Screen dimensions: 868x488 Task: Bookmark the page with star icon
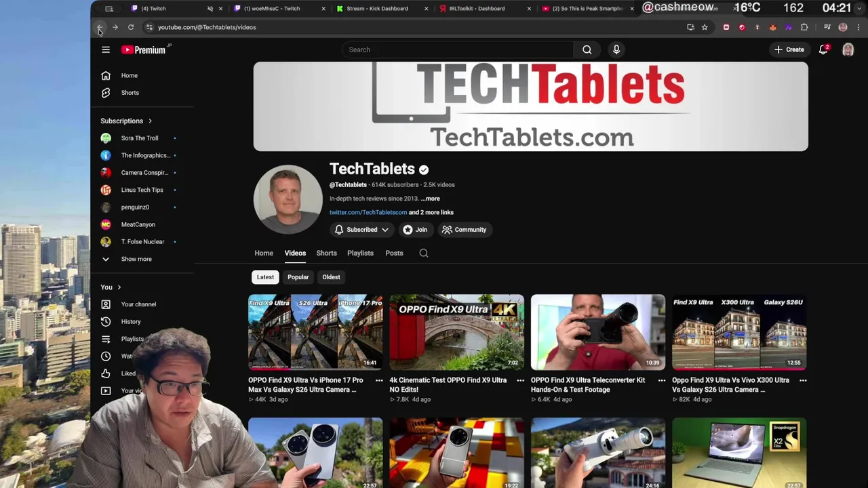[705, 27]
